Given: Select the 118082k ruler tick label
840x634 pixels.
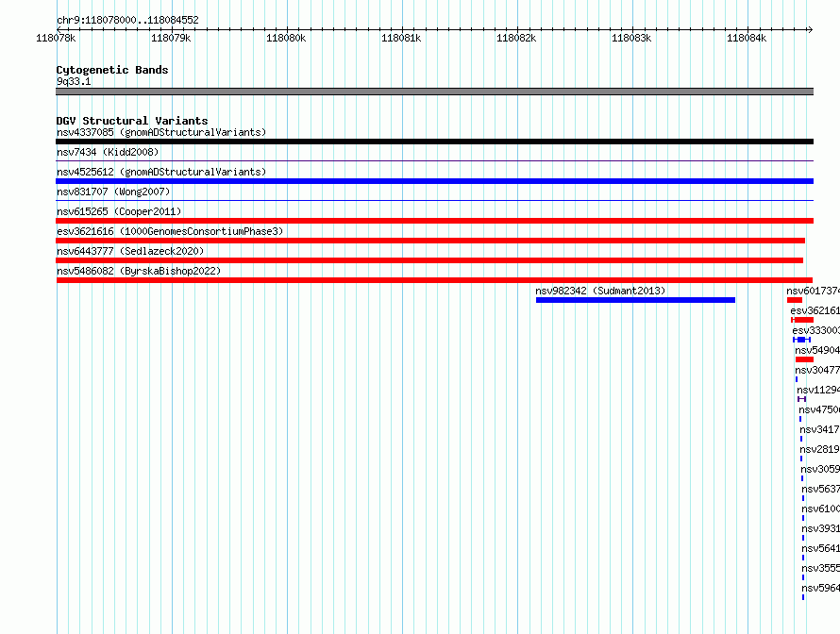Looking at the screenshot, I should pos(516,38).
